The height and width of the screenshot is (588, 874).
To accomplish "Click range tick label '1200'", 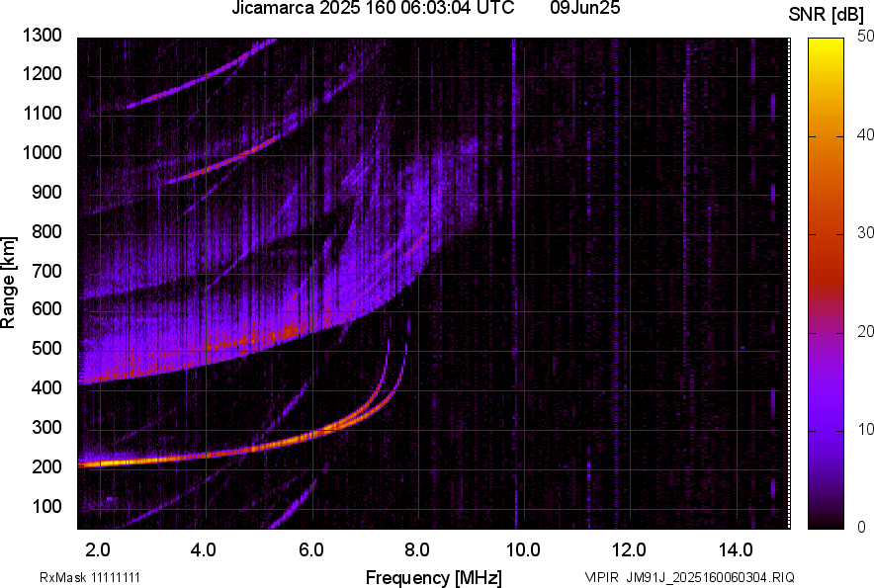I will click(x=42, y=73).
